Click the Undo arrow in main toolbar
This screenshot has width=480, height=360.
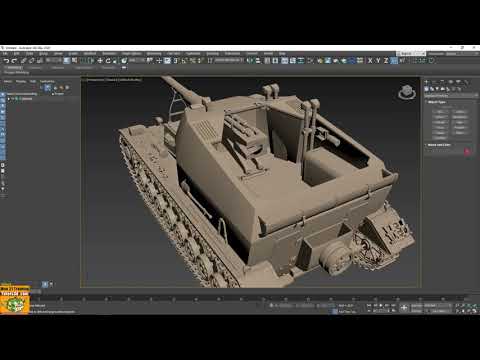(x=6, y=61)
